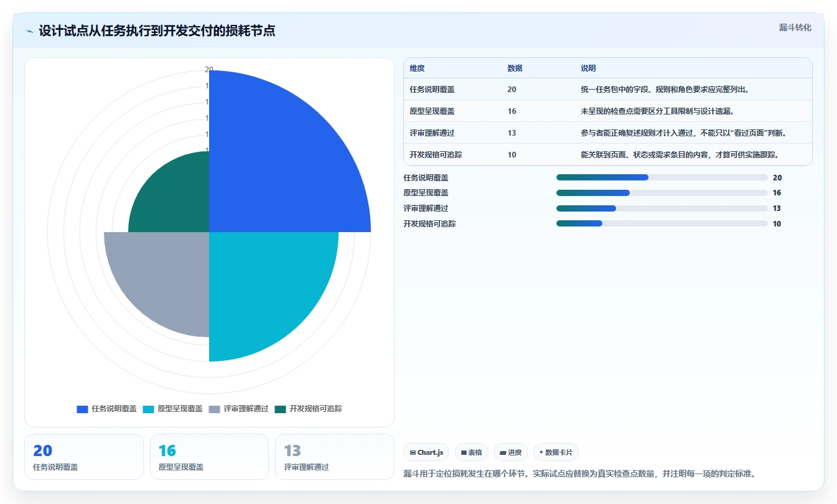Screen dimensions: 837x504
Task: Click the value 16 in the table
Action: tap(512, 111)
